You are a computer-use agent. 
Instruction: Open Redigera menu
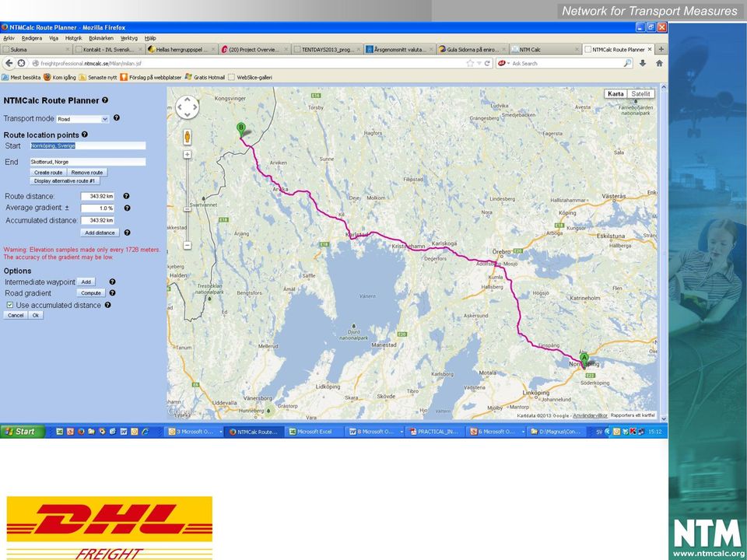coord(32,38)
